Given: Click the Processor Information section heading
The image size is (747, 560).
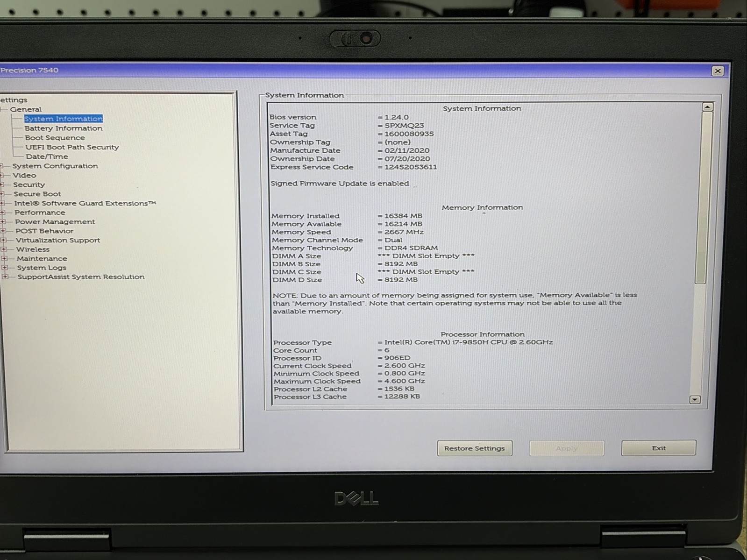Looking at the screenshot, I should [483, 334].
